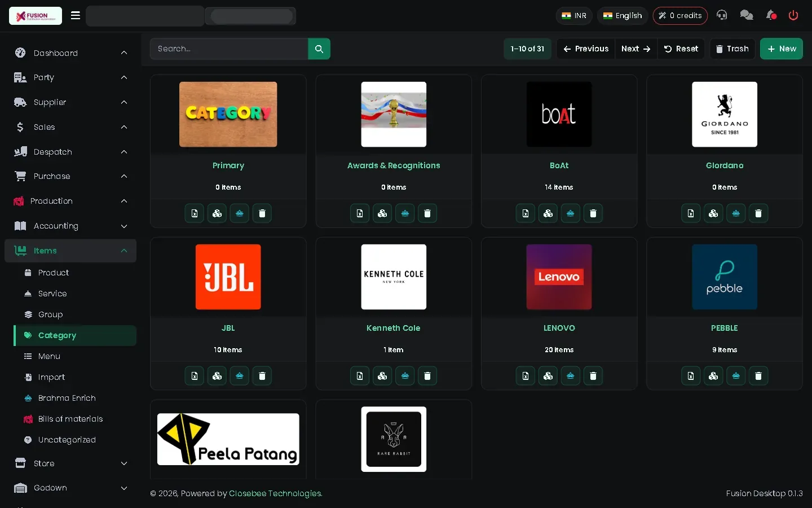Click the lotus icon under Awards & Recognitions
This screenshot has height=508, width=812.
click(x=405, y=213)
